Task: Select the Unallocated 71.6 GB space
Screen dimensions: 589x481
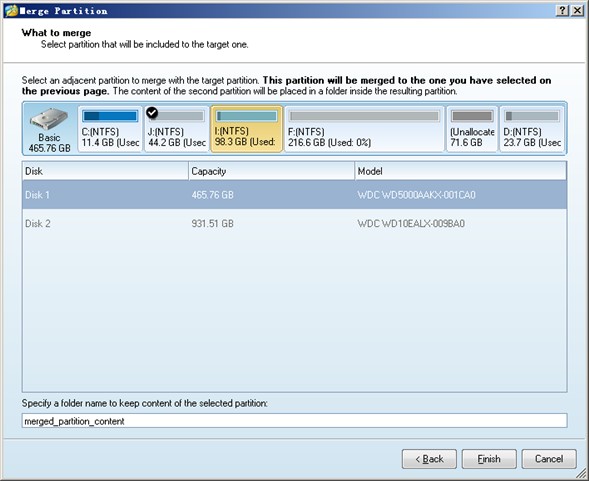Action: (x=472, y=129)
